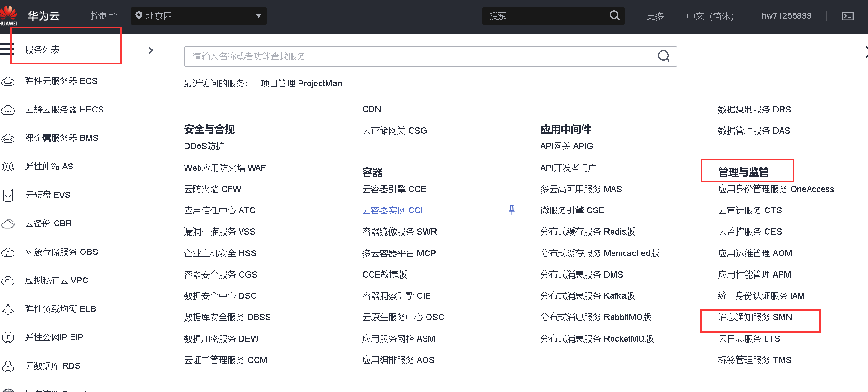This screenshot has width=868, height=392.
Task: Open 应用运维管理 AOM
Action: coord(755,253)
